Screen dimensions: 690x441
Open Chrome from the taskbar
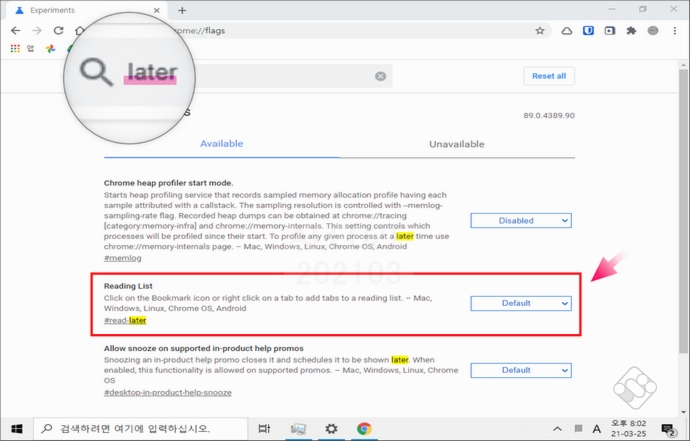coord(364,428)
